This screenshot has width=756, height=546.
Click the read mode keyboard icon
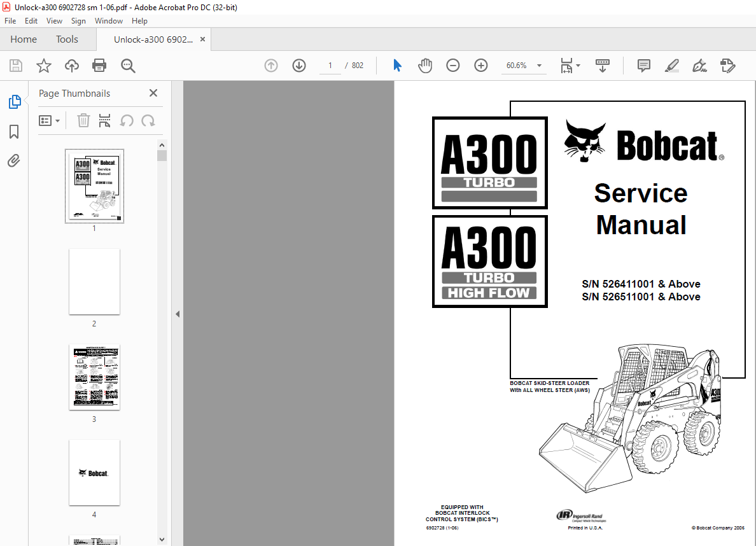tap(602, 66)
